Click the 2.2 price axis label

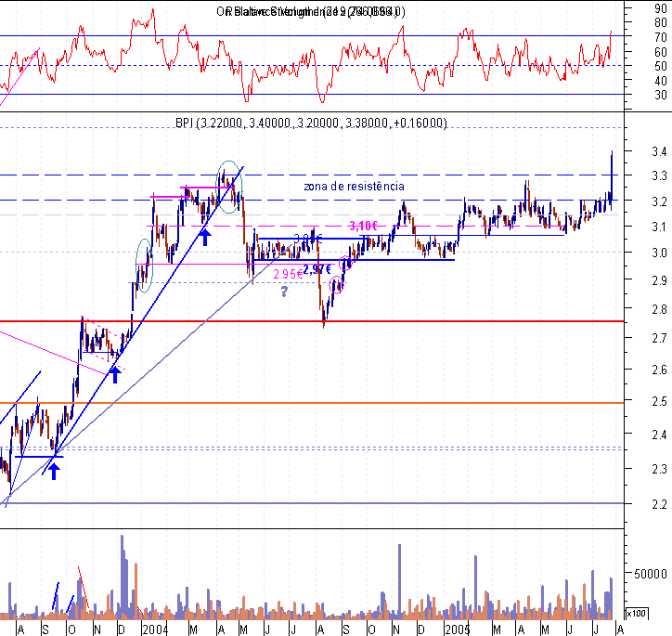[x=659, y=504]
